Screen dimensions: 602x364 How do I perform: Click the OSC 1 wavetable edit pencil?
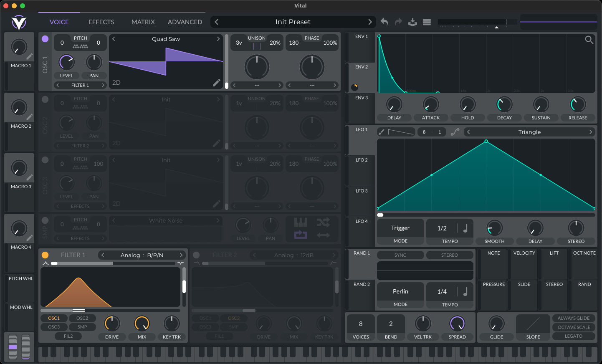[x=216, y=83]
